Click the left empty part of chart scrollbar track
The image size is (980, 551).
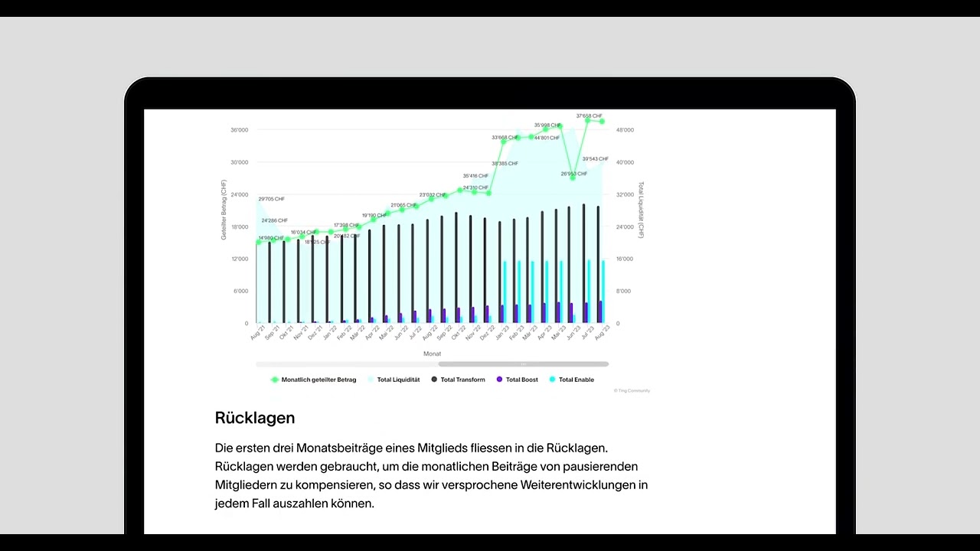[x=345, y=364]
